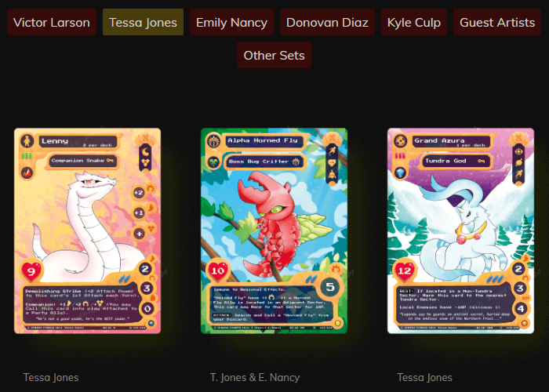Select the highlighted Tessa Jones tab
This screenshot has height=392, width=549.
coord(143,23)
